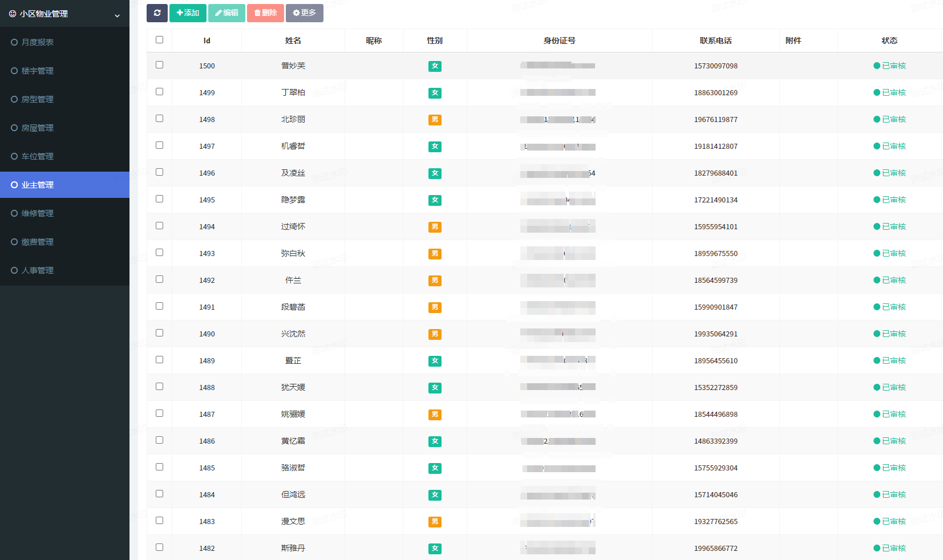Click the orange 男 badge for 北珍丽
Screen dimensions: 943x560
(435, 120)
